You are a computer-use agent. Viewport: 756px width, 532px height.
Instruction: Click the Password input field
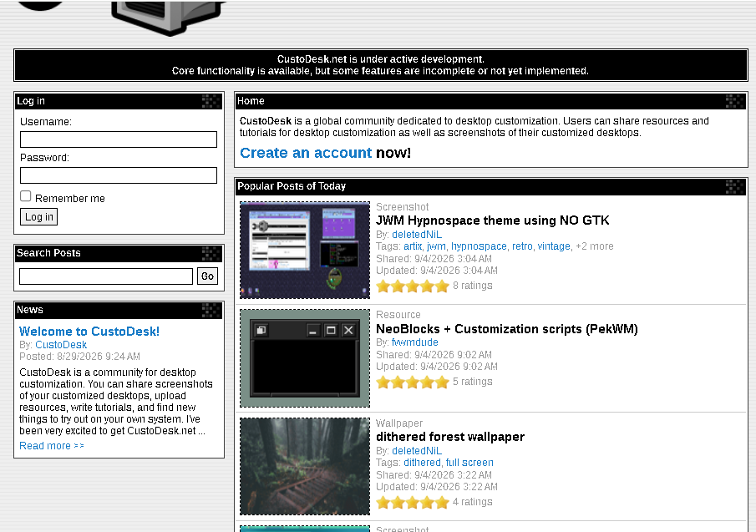point(119,175)
